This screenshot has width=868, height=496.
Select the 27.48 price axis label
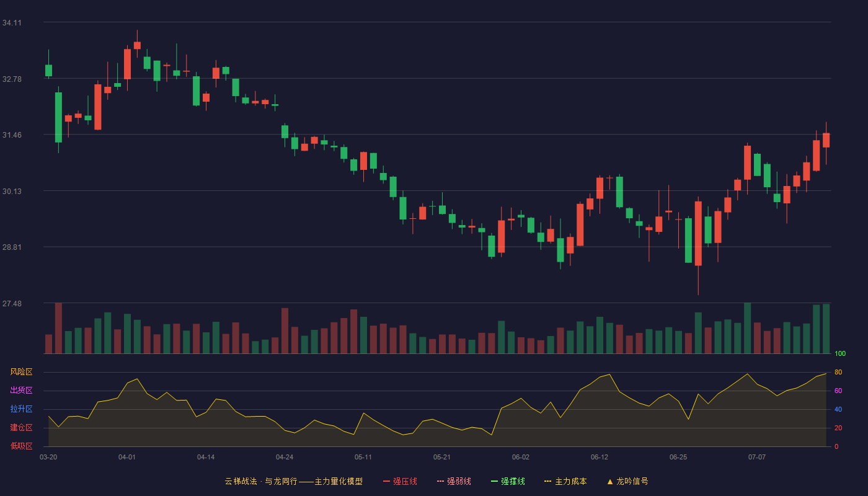pyautogui.click(x=12, y=304)
